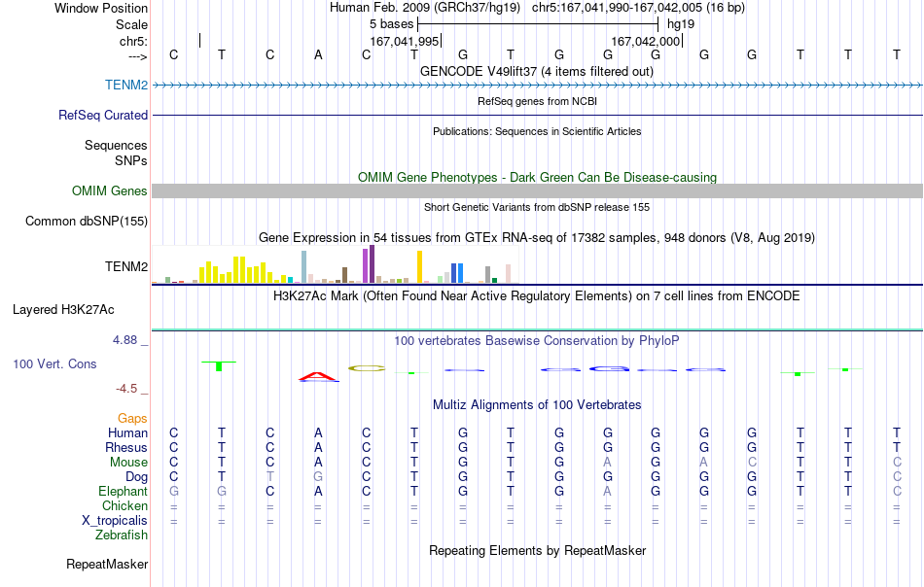Click the tall purple GTEx expression bar
The height and width of the screenshot is (587, 924).
372,264
